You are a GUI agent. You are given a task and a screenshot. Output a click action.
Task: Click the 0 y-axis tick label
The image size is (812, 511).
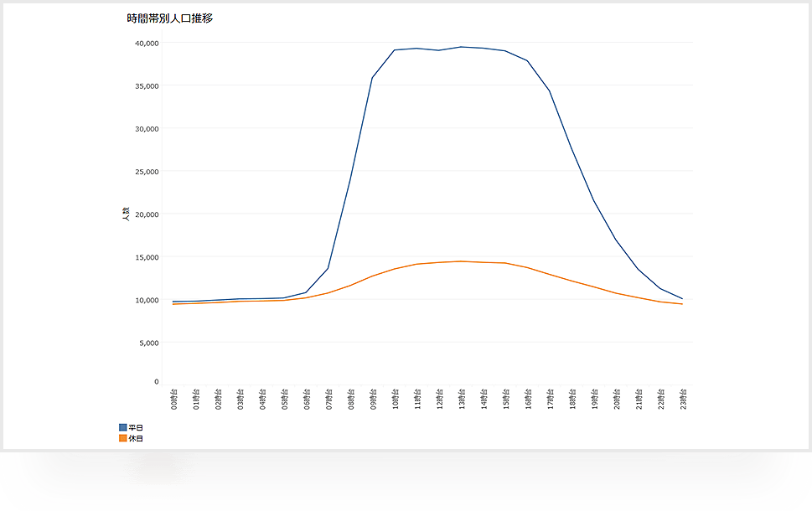(156, 382)
